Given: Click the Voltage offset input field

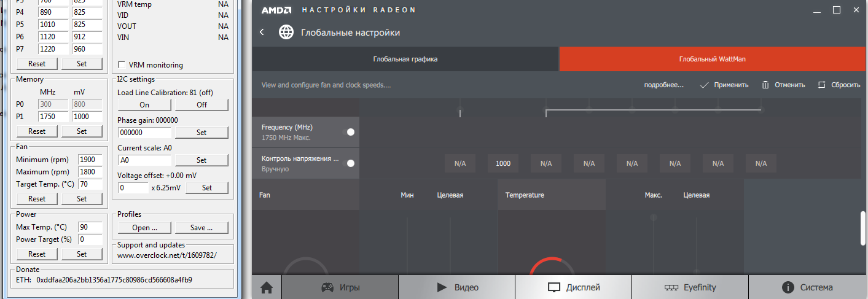Looking at the screenshot, I should pos(133,188).
